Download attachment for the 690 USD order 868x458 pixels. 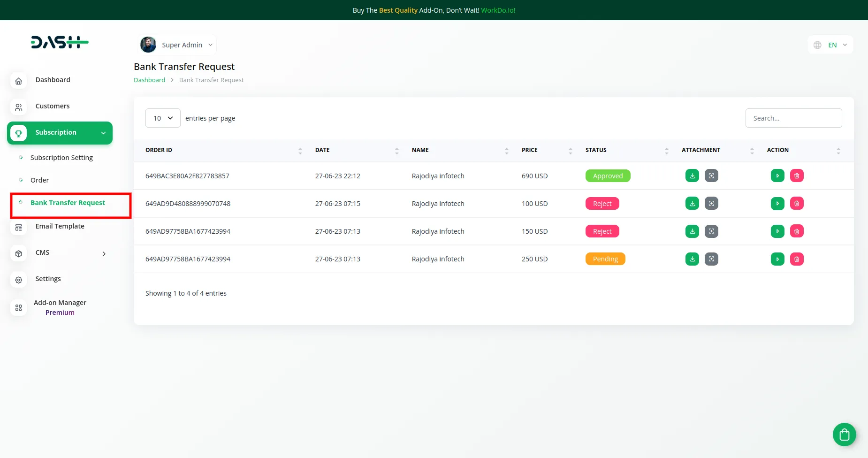point(692,176)
